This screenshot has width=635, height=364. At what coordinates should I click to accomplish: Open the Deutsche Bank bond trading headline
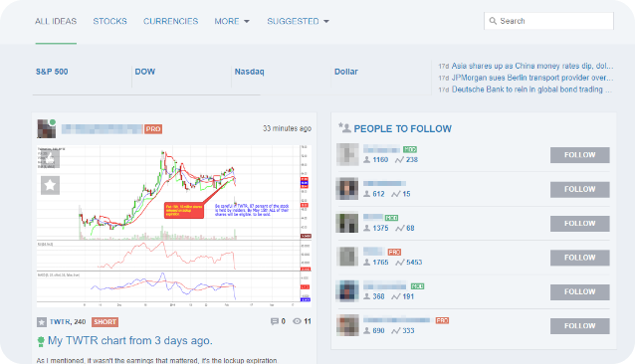[x=531, y=90]
